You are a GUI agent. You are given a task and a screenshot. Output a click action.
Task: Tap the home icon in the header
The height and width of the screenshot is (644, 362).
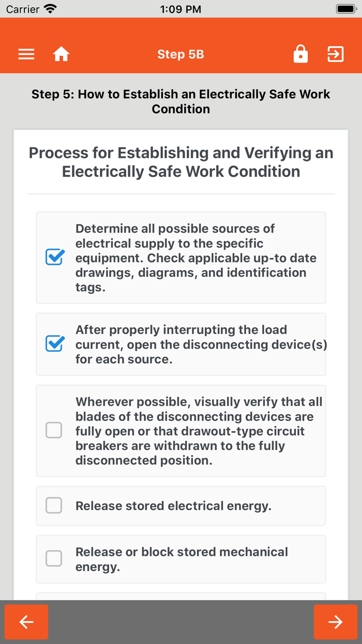pyautogui.click(x=61, y=54)
